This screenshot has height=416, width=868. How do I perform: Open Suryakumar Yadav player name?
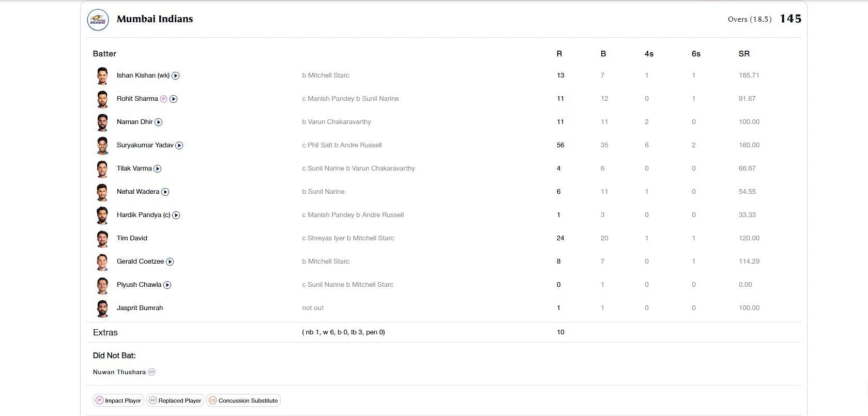click(x=145, y=145)
